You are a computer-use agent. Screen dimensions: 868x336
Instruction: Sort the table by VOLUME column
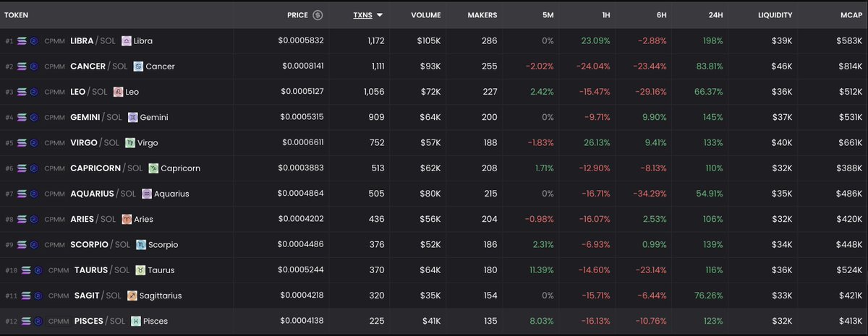coord(426,14)
